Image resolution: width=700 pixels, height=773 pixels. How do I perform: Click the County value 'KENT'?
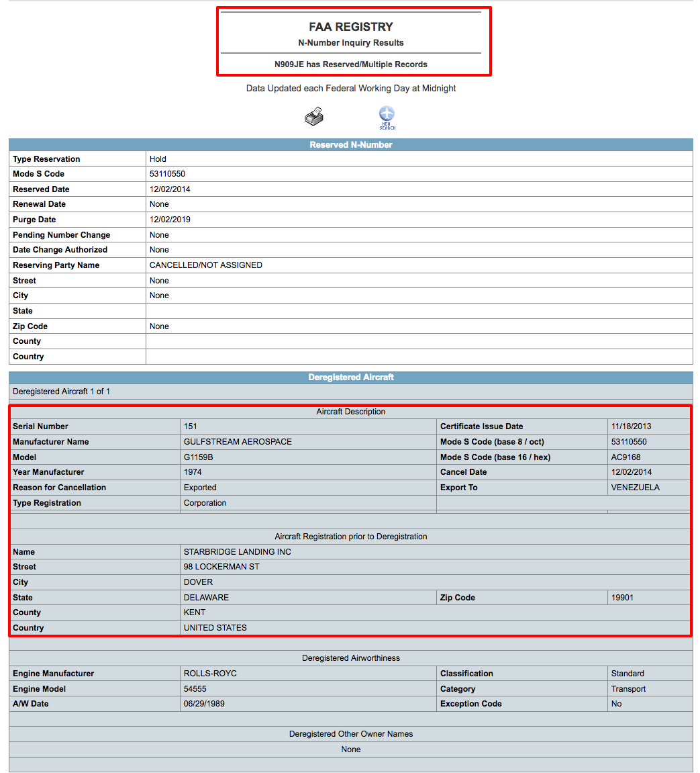coord(195,612)
